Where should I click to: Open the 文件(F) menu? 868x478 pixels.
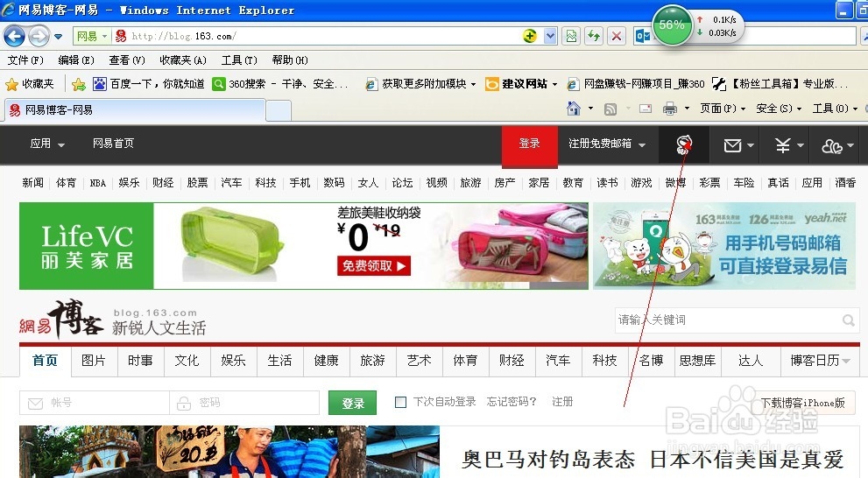coord(25,60)
